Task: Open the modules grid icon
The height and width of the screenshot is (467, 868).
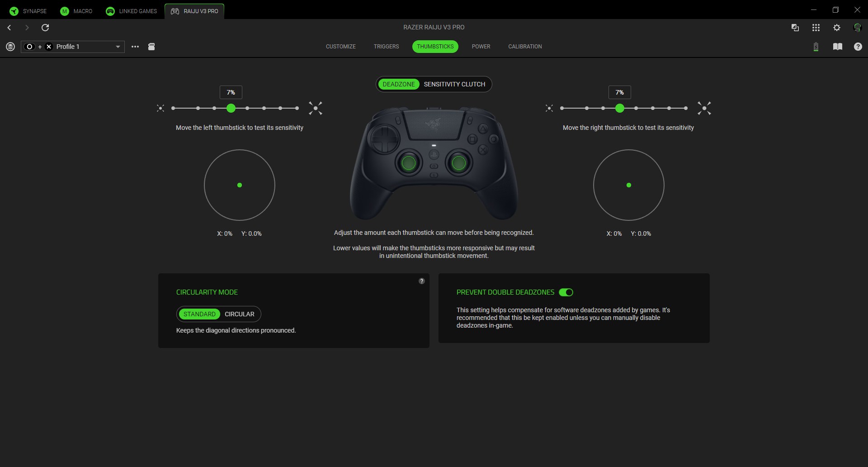Action: tap(816, 28)
